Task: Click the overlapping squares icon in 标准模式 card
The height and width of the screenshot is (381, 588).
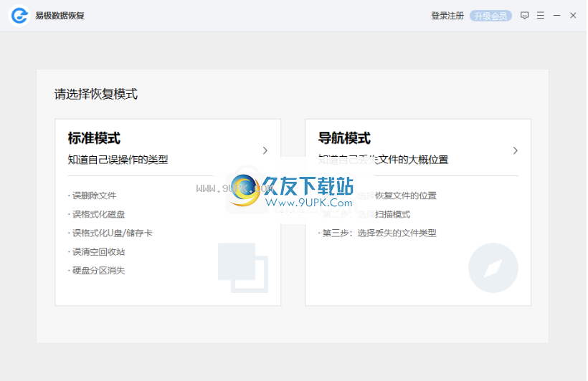Action: tap(243, 268)
